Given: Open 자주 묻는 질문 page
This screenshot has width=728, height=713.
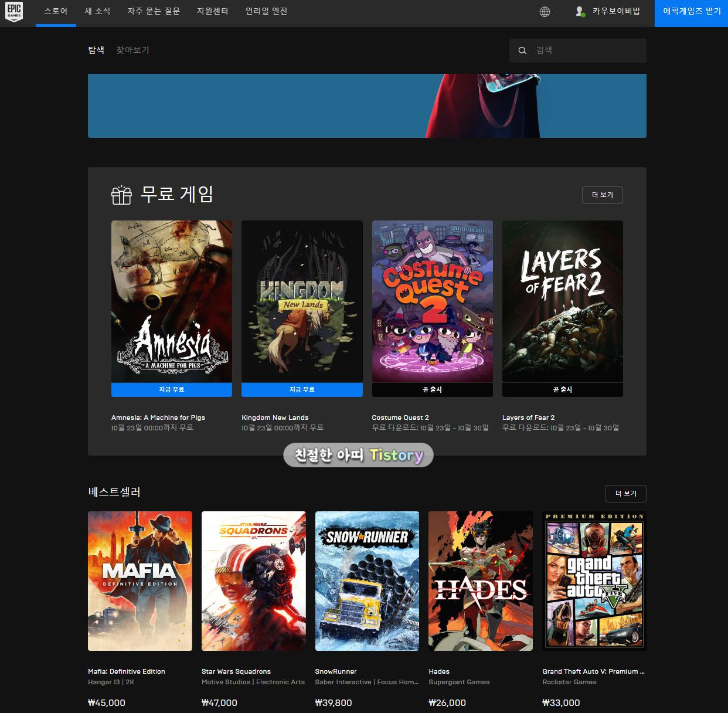Looking at the screenshot, I should pyautogui.click(x=154, y=11).
